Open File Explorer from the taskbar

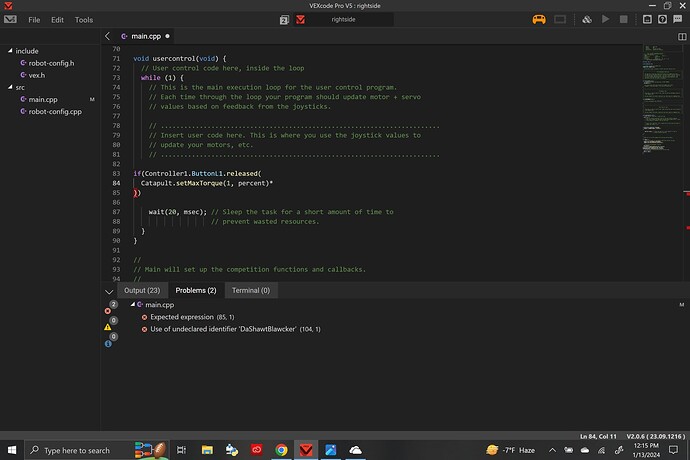click(x=207, y=450)
